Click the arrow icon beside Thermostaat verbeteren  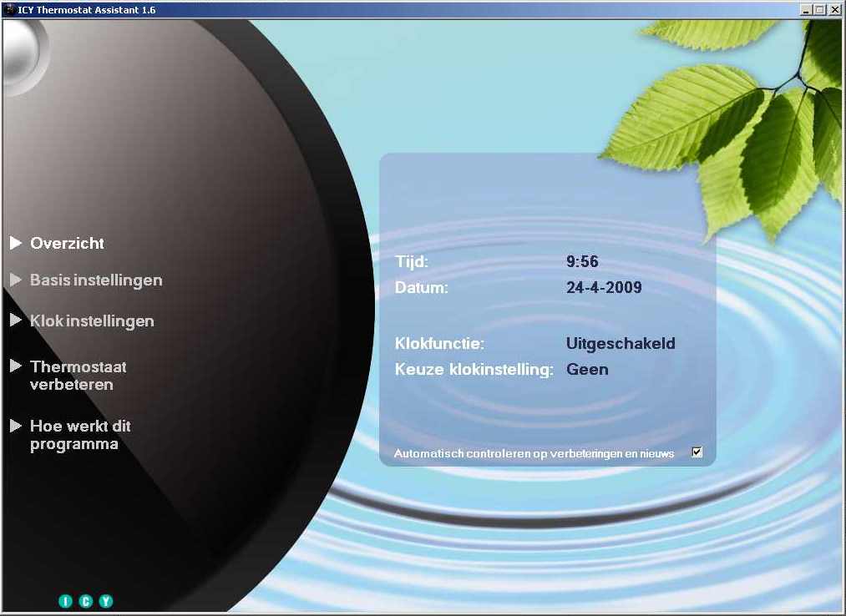[x=16, y=366]
